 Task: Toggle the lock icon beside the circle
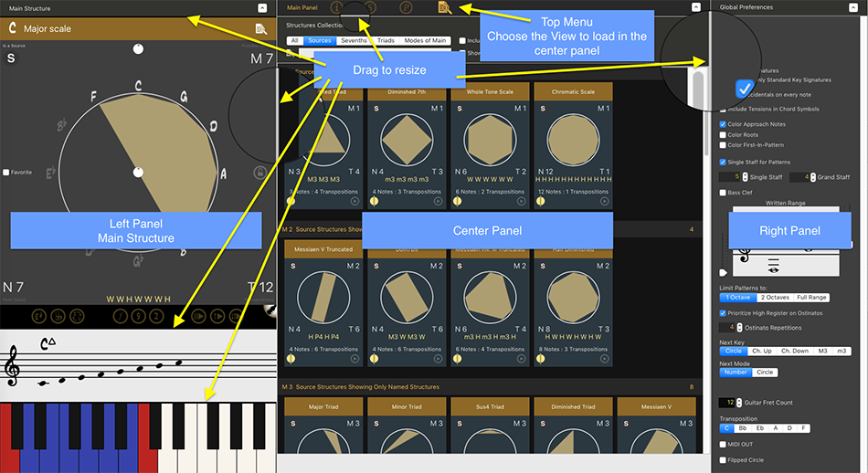tap(260, 173)
